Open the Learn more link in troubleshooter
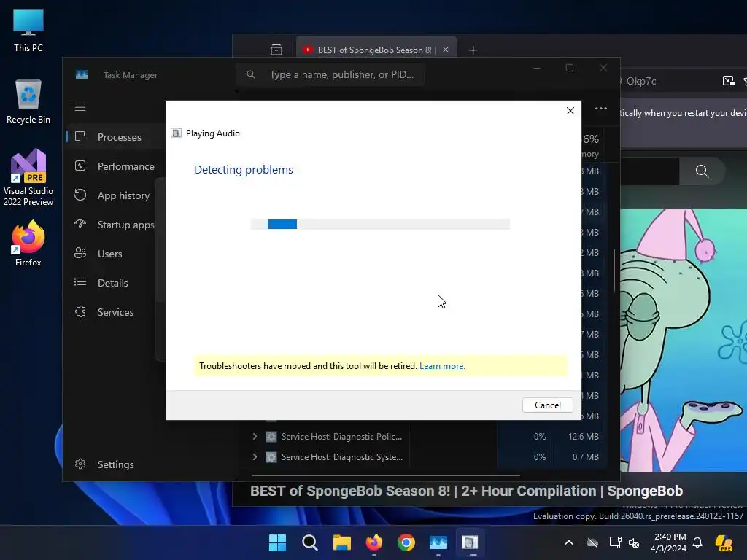 (442, 366)
